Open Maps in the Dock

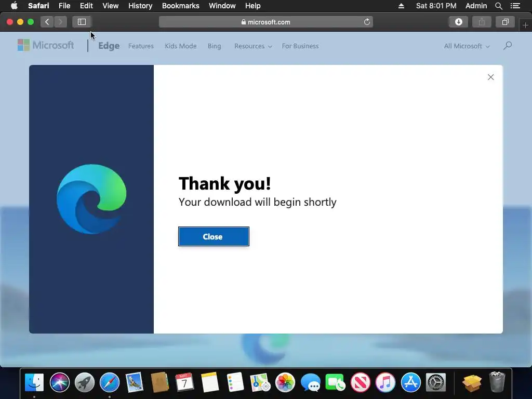260,382
